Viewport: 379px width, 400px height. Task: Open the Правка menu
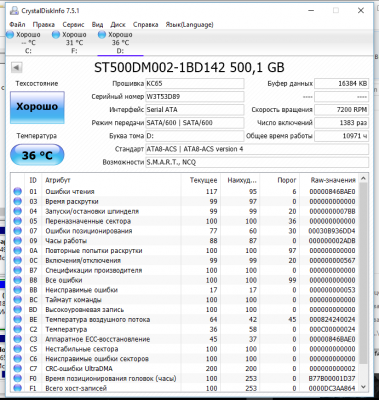coord(44,25)
